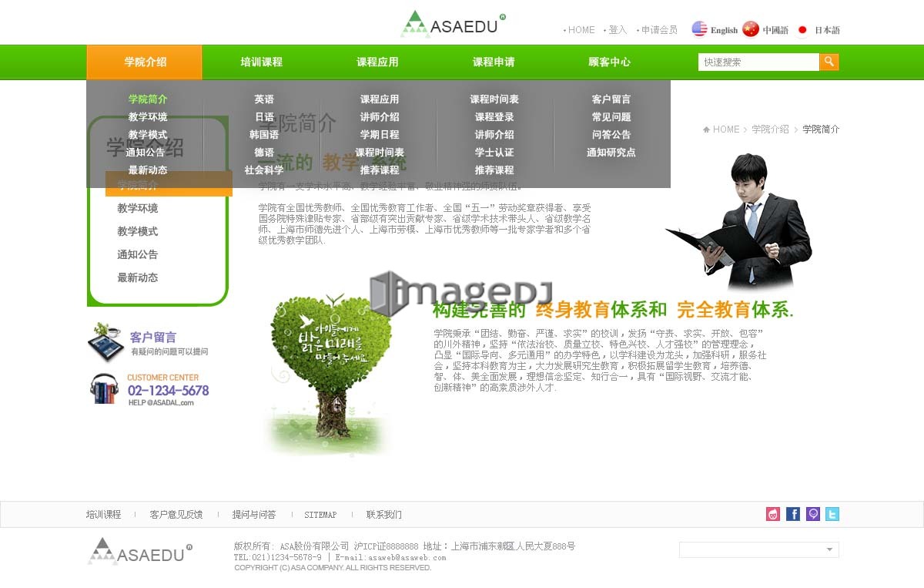Click the customer center number 02-1234-5678
The image size is (924, 588).
tap(169, 391)
